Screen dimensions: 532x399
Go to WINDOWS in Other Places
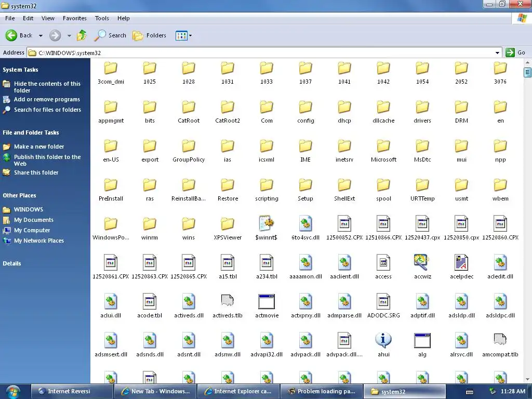click(x=29, y=209)
